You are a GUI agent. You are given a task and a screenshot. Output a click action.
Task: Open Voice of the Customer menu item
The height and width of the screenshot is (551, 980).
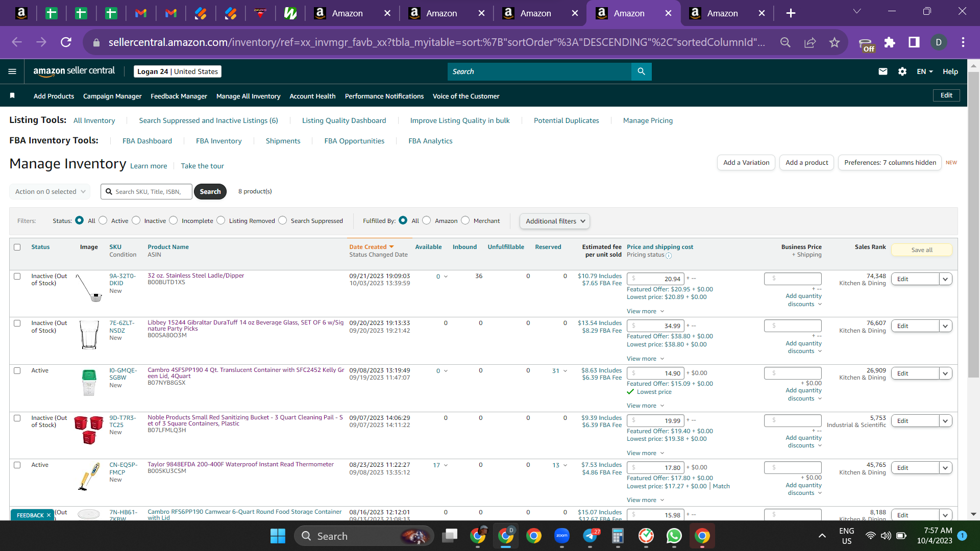466,96
